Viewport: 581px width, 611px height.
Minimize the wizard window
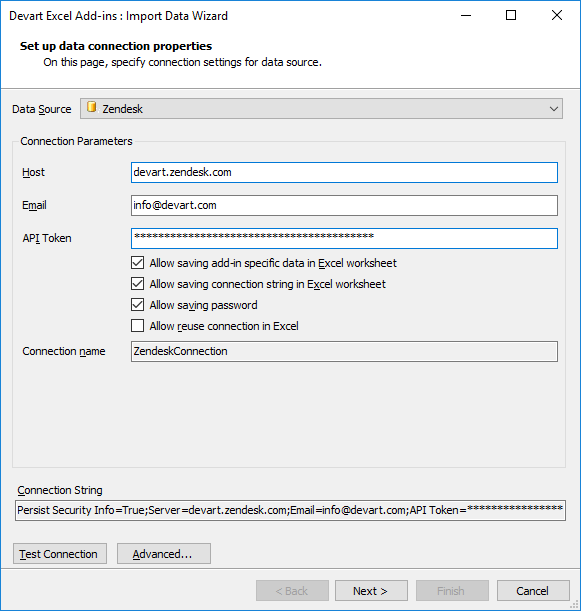coord(466,16)
